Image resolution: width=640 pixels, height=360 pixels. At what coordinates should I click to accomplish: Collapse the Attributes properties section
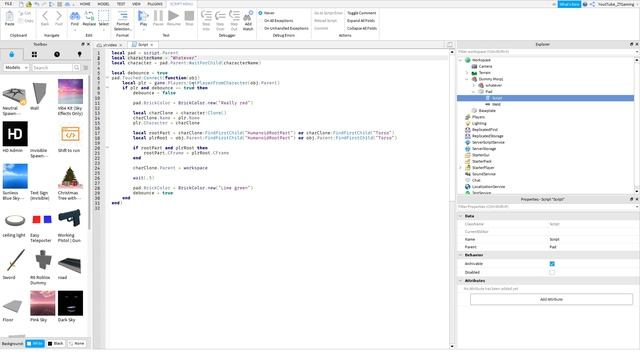pyautogui.click(x=460, y=281)
